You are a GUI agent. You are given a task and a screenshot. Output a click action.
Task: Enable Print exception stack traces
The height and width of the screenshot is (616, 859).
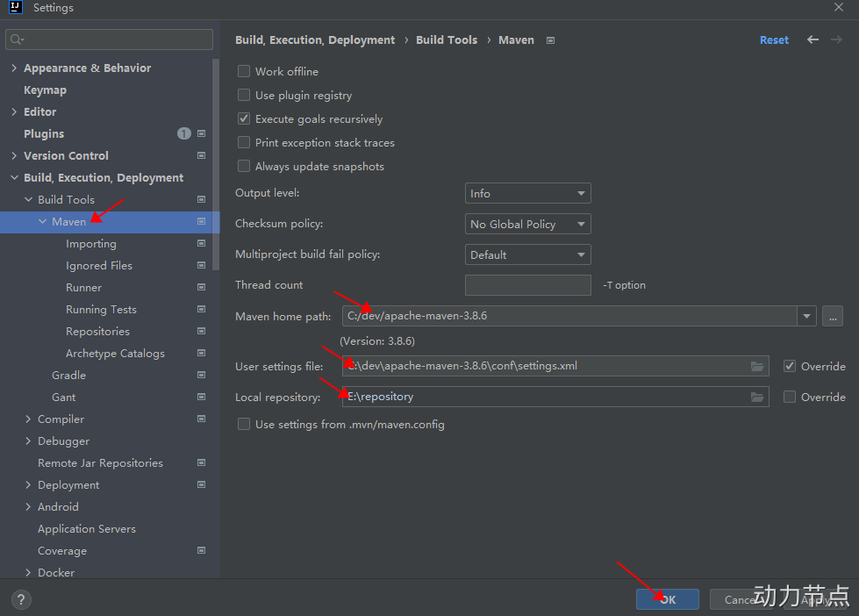(244, 142)
